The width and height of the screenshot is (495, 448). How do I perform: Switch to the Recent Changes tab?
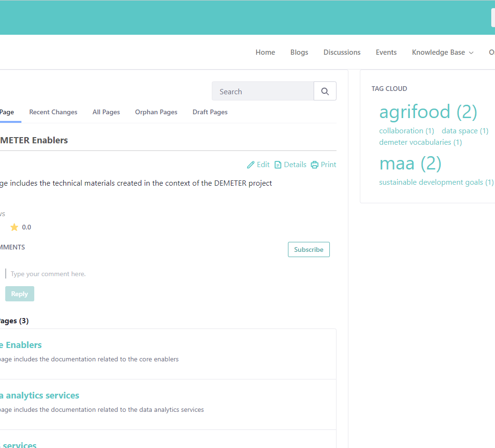point(53,112)
